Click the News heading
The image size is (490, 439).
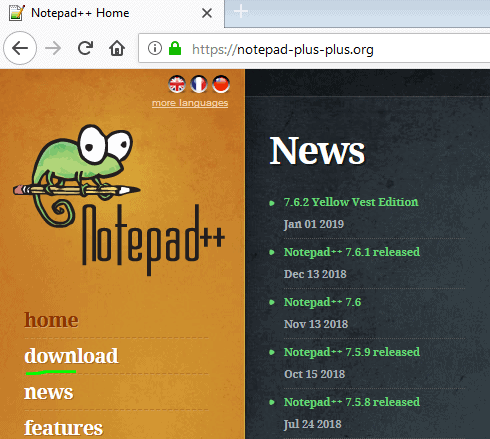click(x=317, y=150)
